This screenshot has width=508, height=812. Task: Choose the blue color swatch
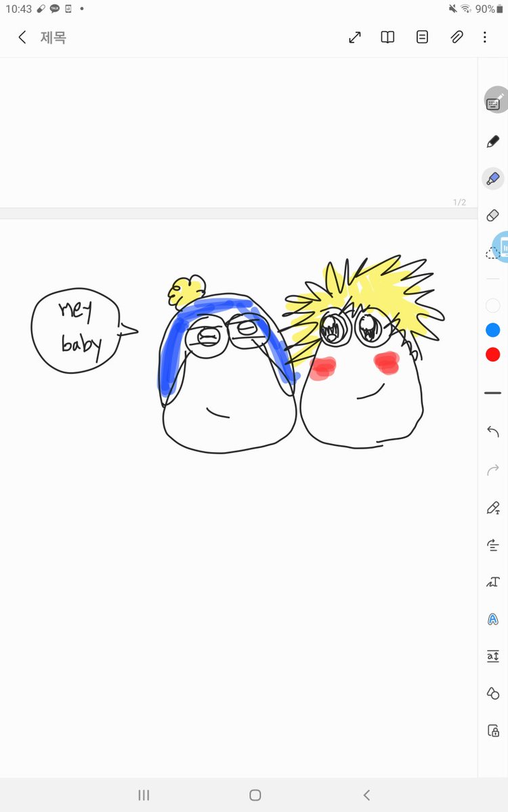(493, 330)
